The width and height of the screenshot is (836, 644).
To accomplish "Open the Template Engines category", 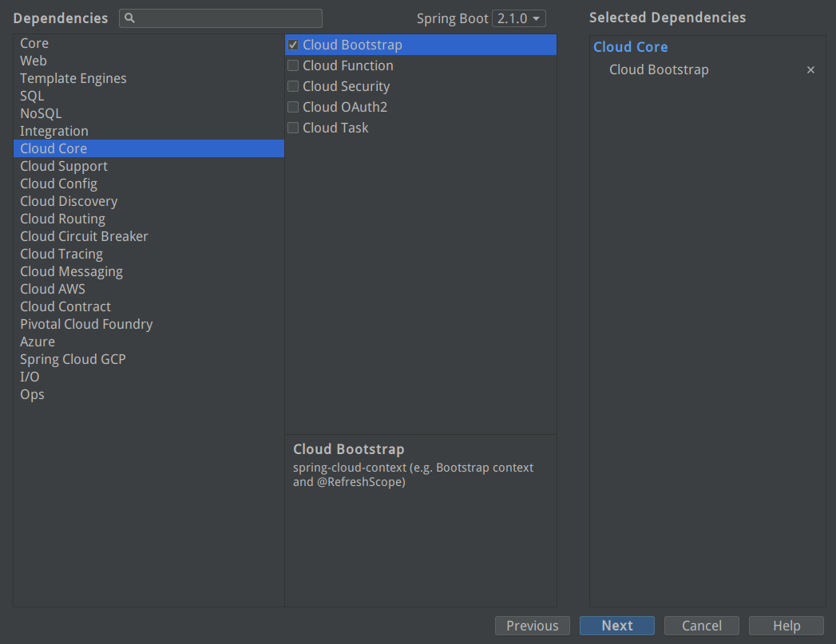I will tap(149, 78).
